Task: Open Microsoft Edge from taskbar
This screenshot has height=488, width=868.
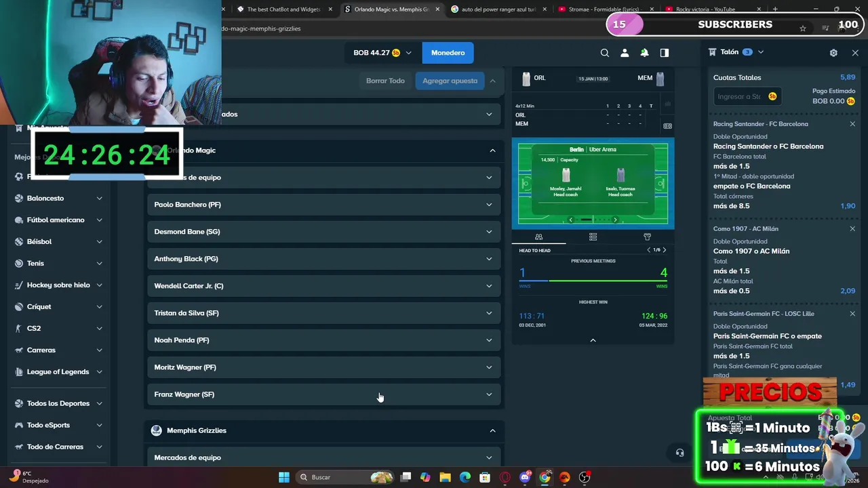Action: click(465, 477)
